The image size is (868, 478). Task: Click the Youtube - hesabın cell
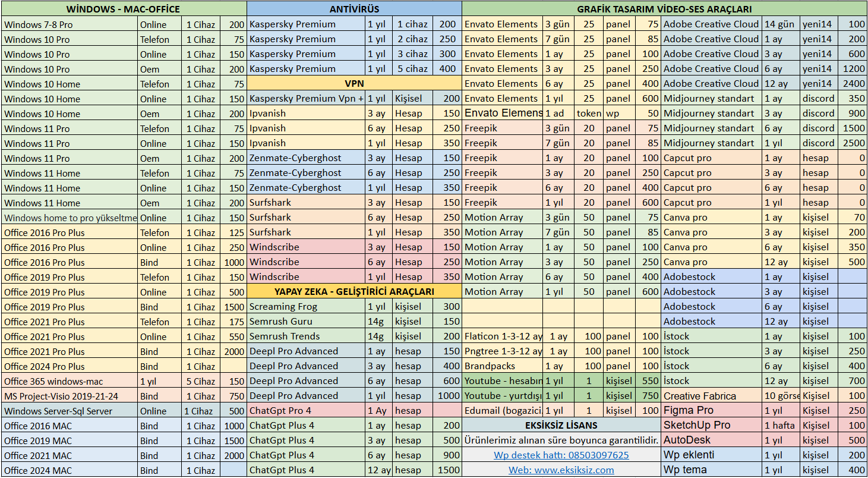point(503,381)
